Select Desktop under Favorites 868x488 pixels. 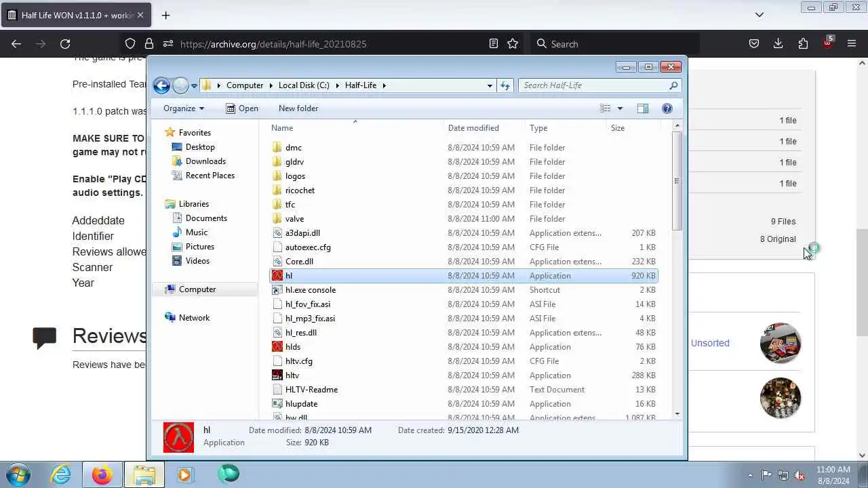[x=200, y=147]
